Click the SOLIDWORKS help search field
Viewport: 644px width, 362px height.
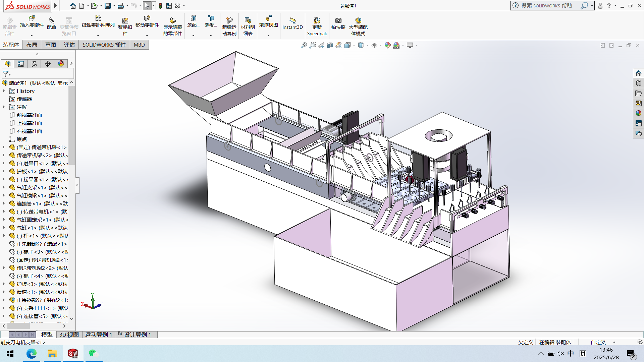tap(547, 6)
